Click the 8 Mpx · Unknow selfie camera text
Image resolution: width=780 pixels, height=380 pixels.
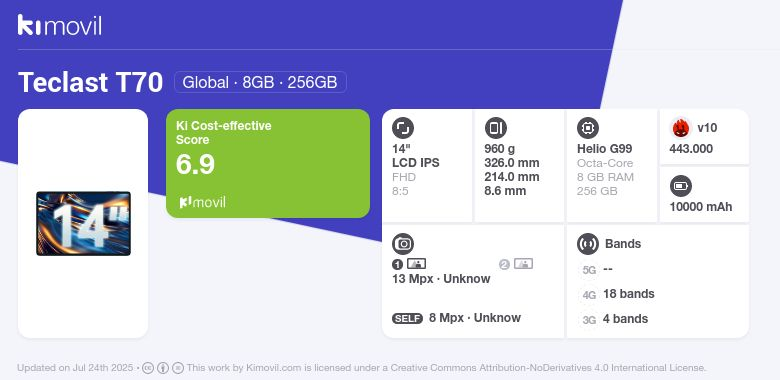pos(475,318)
